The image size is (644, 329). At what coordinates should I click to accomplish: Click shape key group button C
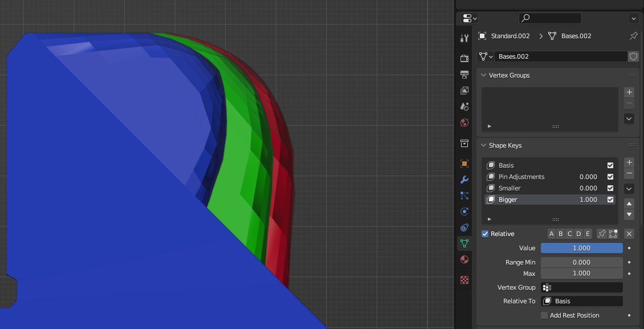(x=570, y=234)
